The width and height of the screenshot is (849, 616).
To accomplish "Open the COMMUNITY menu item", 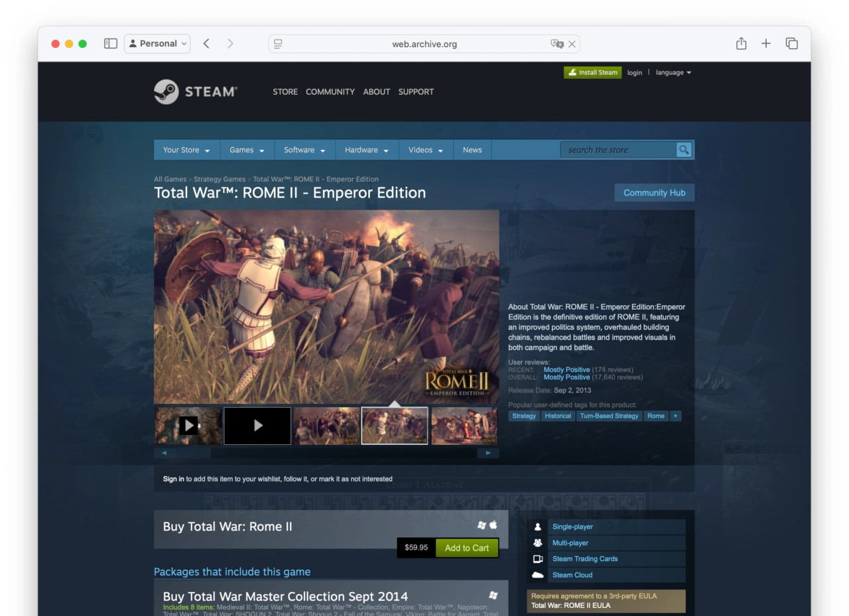I will (330, 92).
